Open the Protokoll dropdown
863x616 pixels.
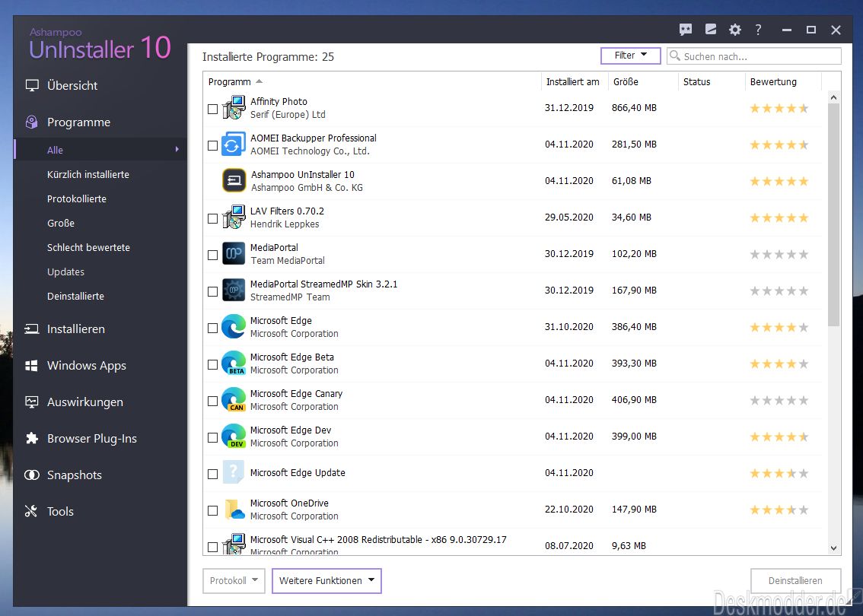coord(234,581)
